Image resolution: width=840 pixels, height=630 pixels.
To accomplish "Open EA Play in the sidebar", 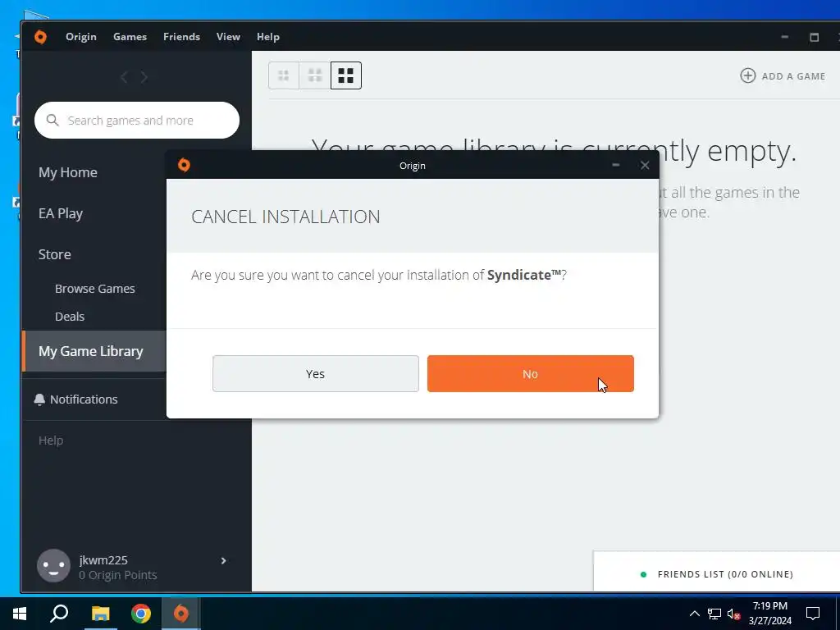I will [61, 213].
